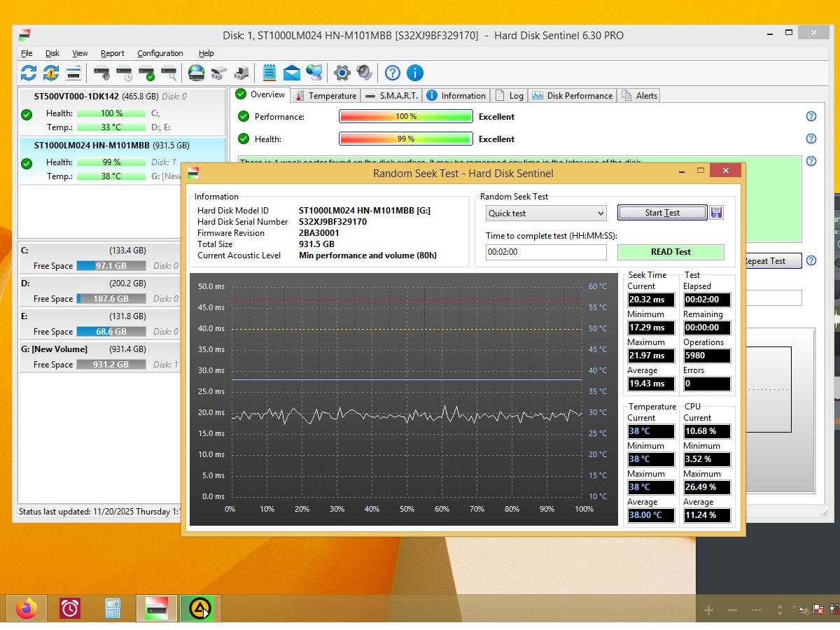Save test results with the floppy disk icon
This screenshot has width=840, height=630.
tap(716, 213)
